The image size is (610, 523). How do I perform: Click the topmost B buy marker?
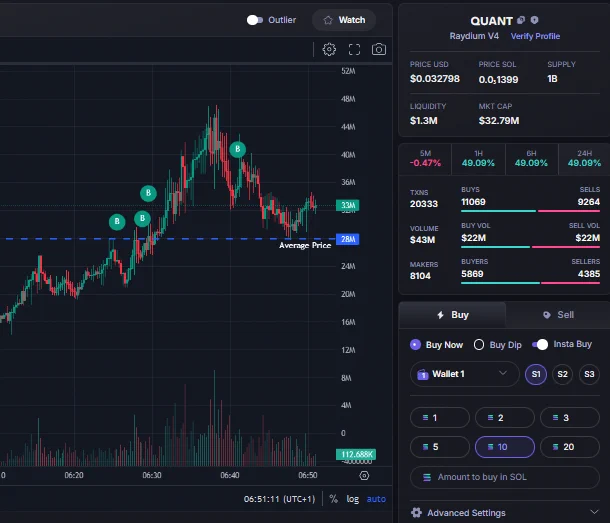click(237, 149)
